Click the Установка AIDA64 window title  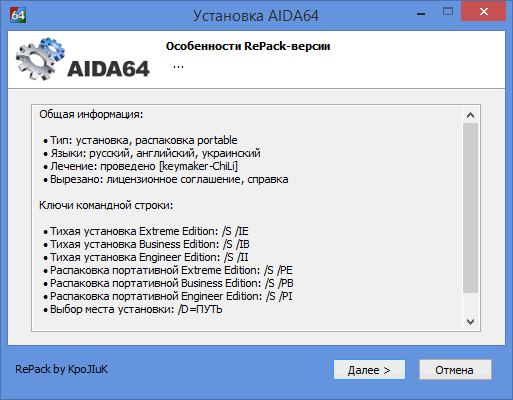(256, 16)
